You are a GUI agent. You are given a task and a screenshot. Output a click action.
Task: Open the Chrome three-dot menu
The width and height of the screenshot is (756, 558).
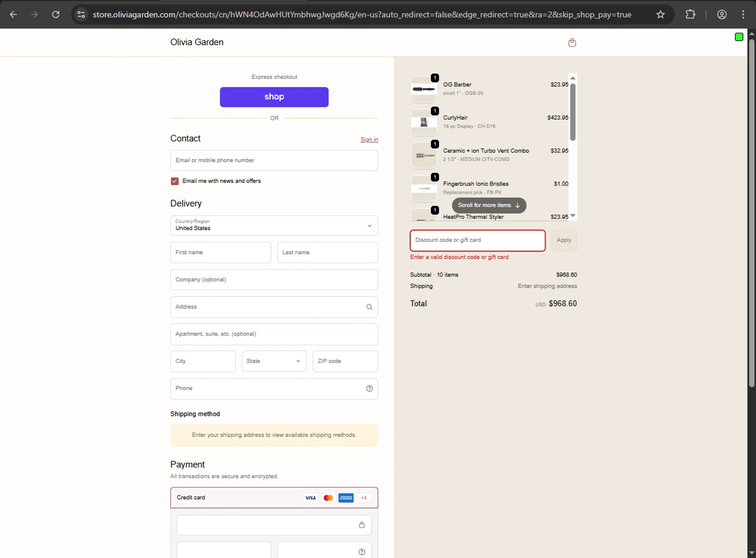[x=743, y=15]
